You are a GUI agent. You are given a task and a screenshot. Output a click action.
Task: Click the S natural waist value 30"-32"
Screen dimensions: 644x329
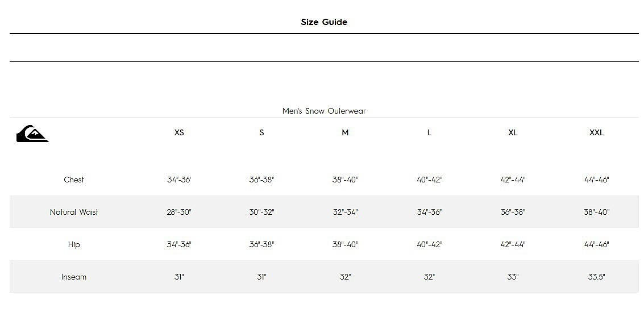261,212
